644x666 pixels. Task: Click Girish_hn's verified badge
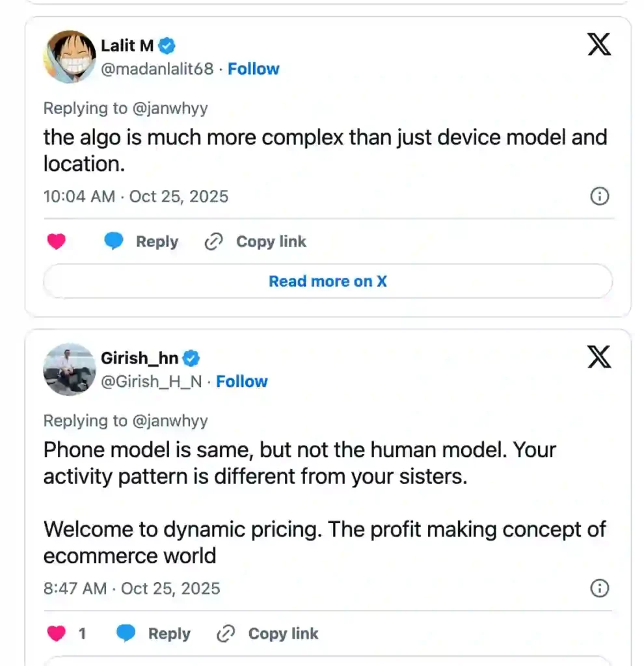click(192, 358)
